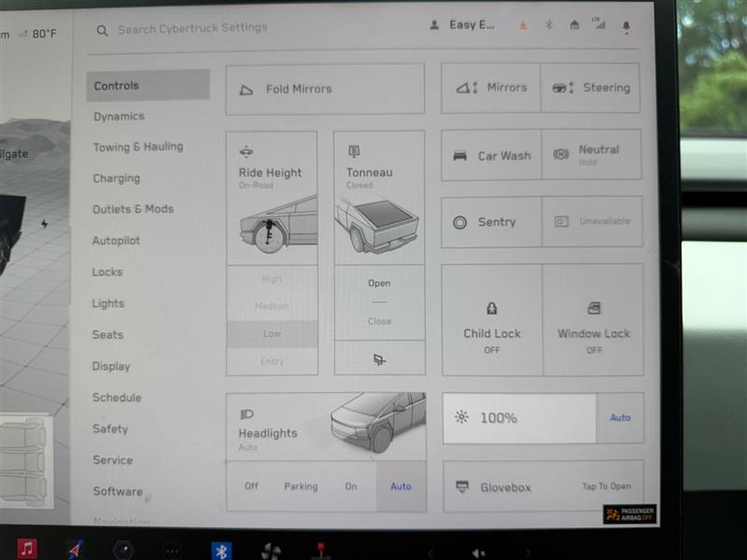Select Low ride height

point(272,333)
